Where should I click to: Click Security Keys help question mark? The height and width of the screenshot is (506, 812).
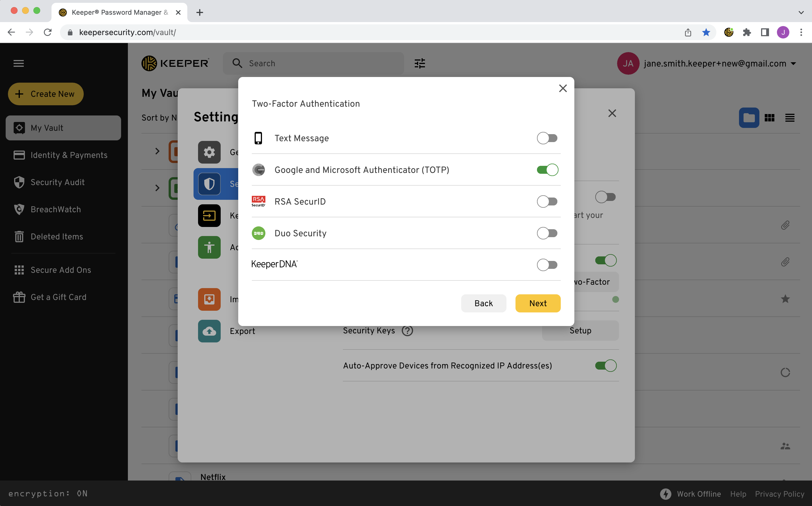point(407,331)
